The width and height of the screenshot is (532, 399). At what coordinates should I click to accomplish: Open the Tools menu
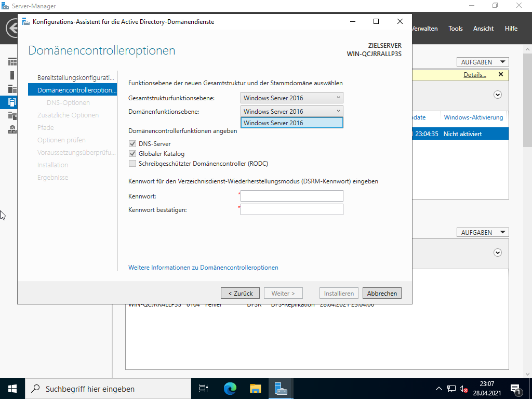point(455,29)
